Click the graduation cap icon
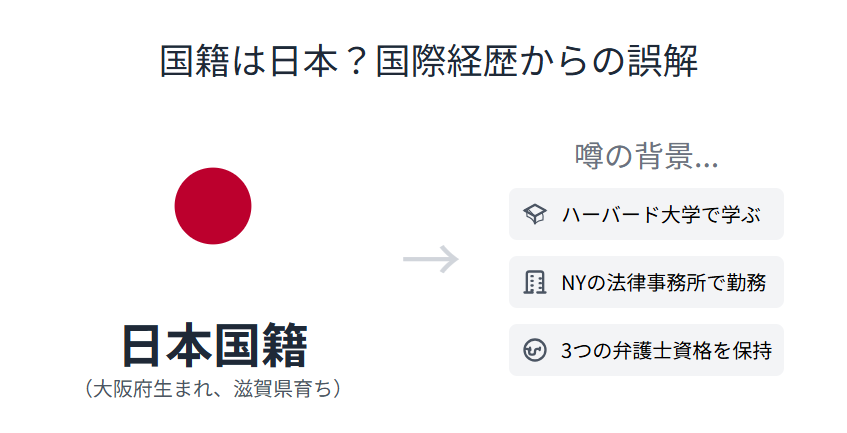Viewport: 847px width, 433px height. pyautogui.click(x=535, y=214)
